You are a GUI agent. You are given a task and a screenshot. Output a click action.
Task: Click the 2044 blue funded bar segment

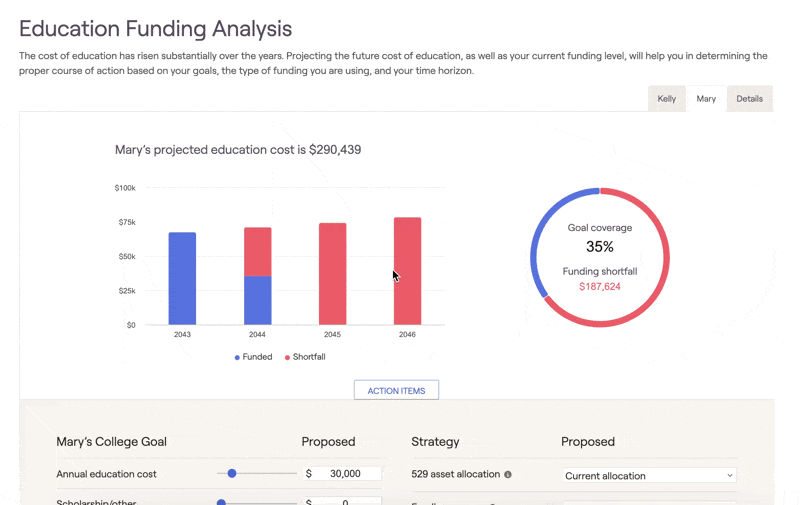pos(257,300)
